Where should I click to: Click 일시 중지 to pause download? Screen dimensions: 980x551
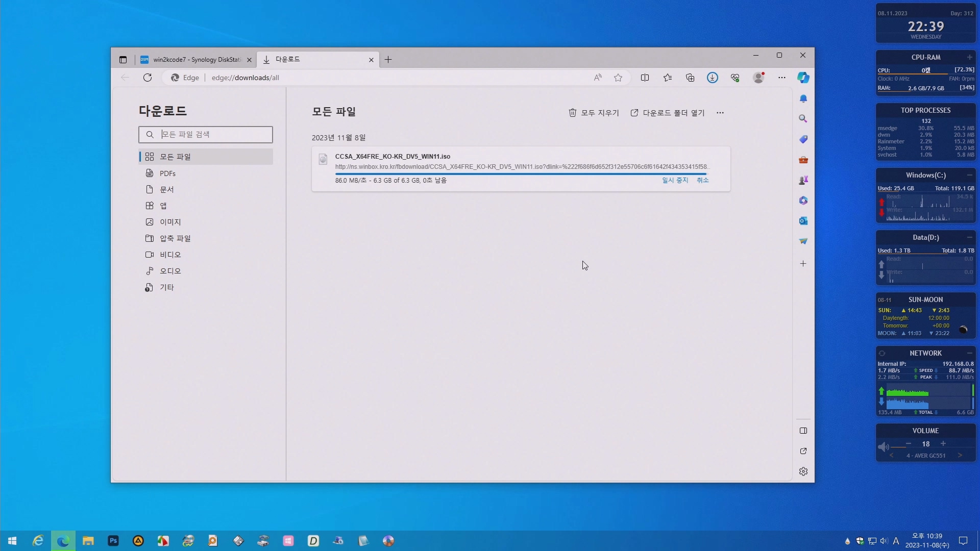pos(675,180)
